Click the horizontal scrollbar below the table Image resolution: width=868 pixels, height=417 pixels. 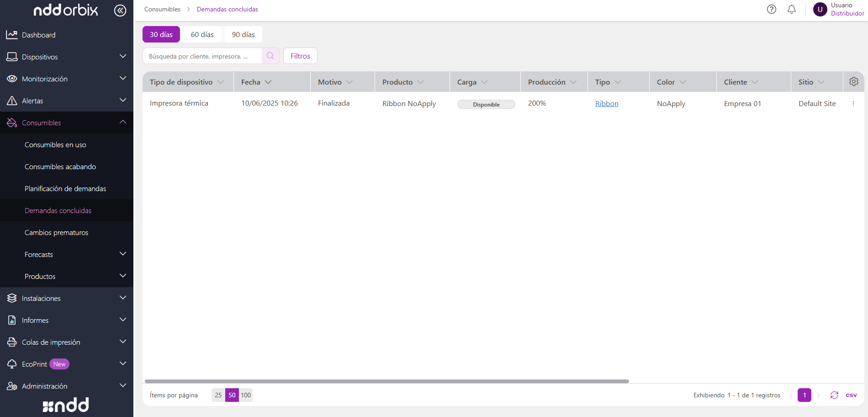[x=387, y=381]
